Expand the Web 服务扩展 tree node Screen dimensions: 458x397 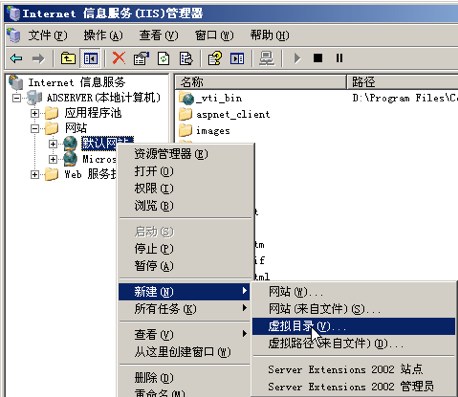pyautogui.click(x=34, y=174)
